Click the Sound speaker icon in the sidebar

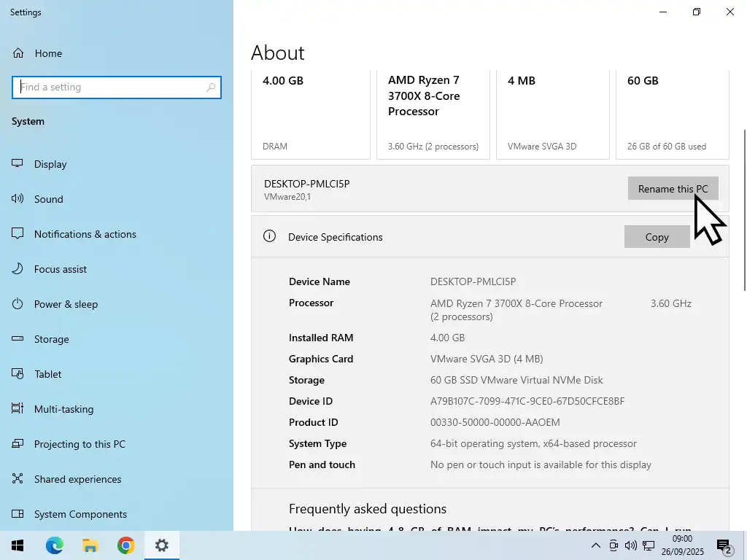(x=18, y=198)
